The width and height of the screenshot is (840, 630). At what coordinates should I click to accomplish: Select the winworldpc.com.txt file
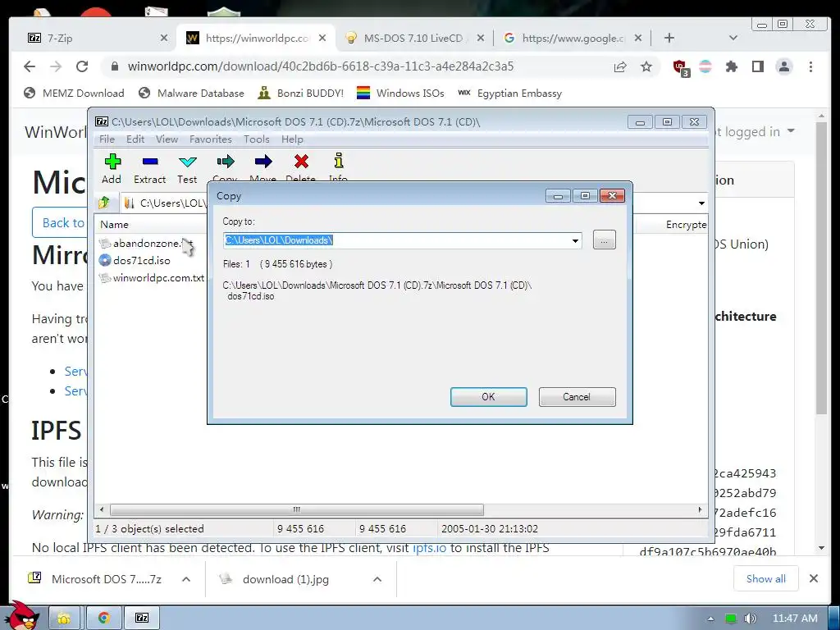point(152,277)
